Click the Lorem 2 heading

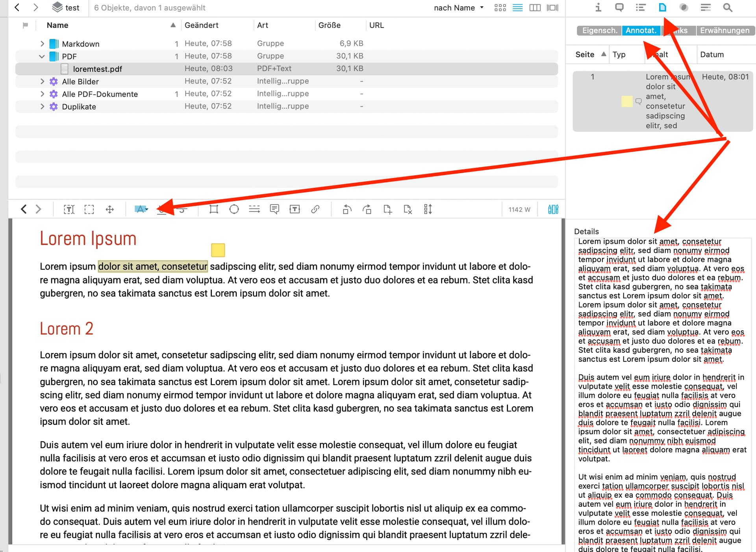67,329
